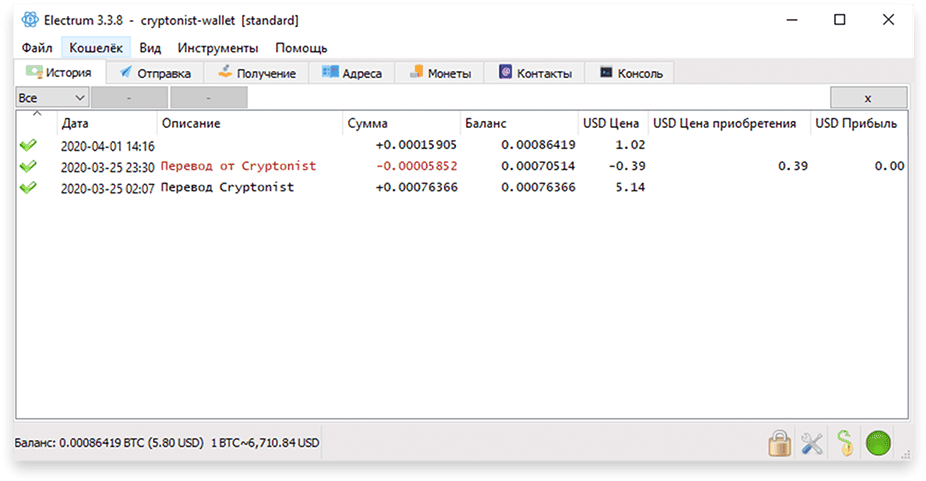Open the Вид menu
Image resolution: width=926 pixels, height=481 pixels.
150,48
